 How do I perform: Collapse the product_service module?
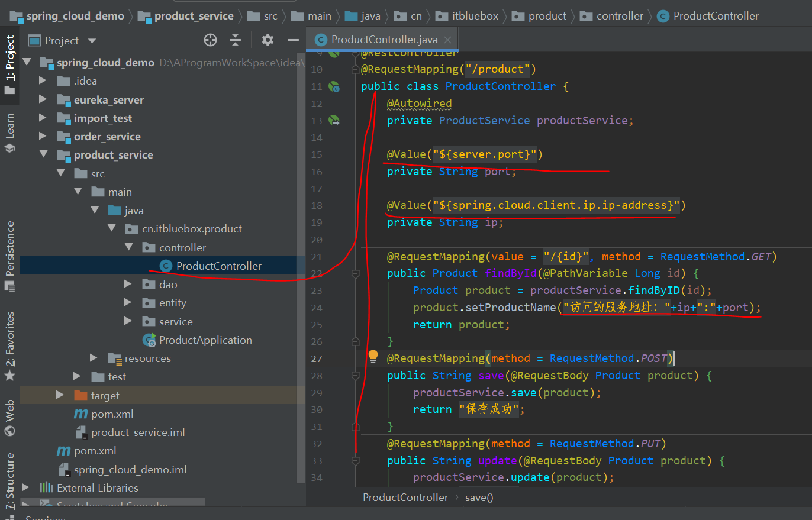tap(43, 155)
